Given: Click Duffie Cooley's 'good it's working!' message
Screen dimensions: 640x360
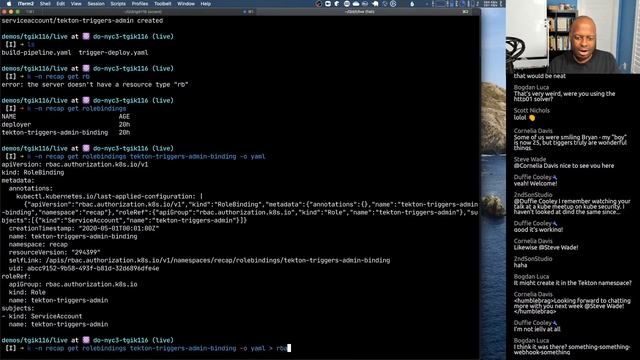Looking at the screenshot, I should coord(538,230).
